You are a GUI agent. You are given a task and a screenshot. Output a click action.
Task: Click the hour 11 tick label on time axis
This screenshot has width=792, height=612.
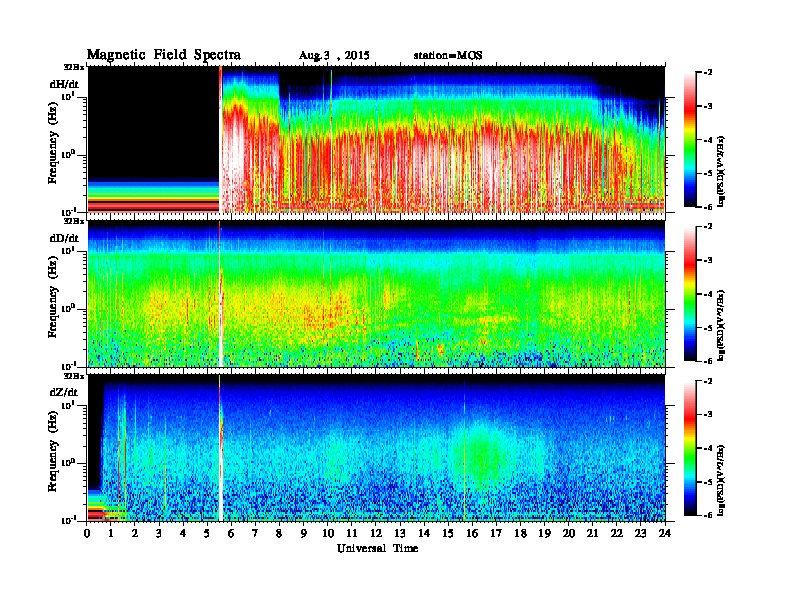pyautogui.click(x=352, y=533)
